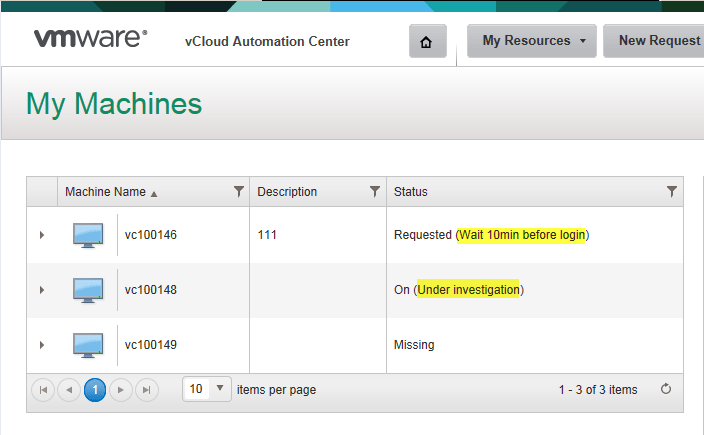Go to the next page of results

121,390
